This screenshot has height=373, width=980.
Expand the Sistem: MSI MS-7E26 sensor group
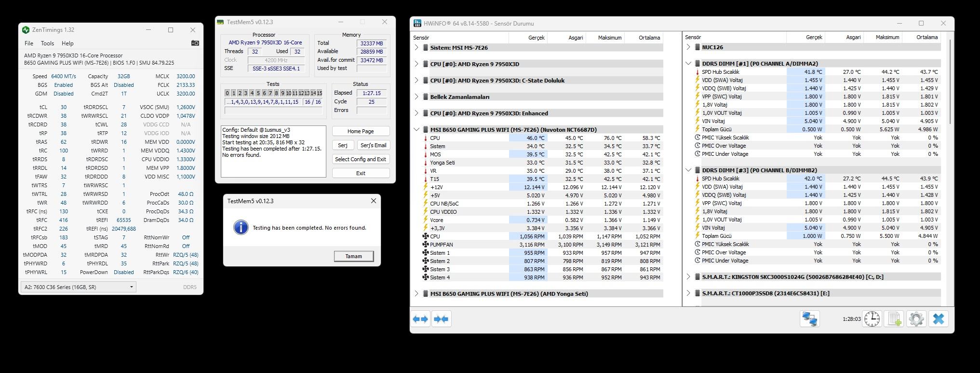tap(416, 48)
